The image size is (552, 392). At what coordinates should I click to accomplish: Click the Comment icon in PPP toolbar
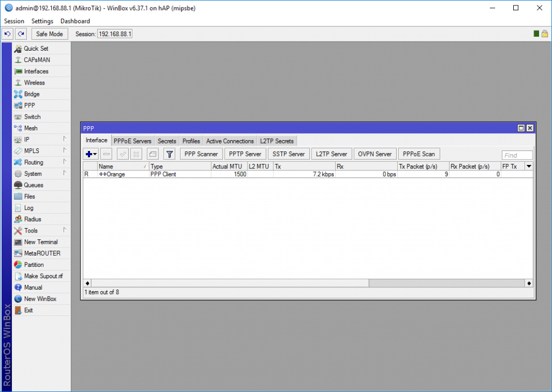pos(153,154)
